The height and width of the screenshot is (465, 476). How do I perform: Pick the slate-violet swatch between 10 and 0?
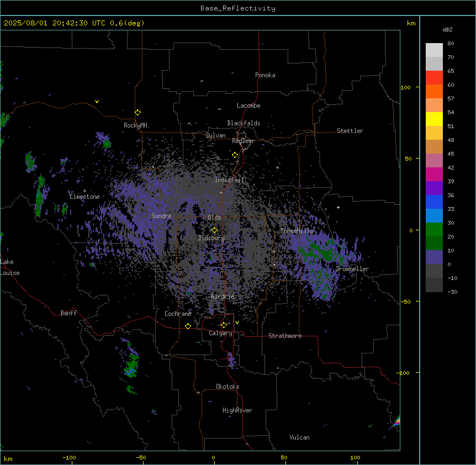click(x=434, y=257)
